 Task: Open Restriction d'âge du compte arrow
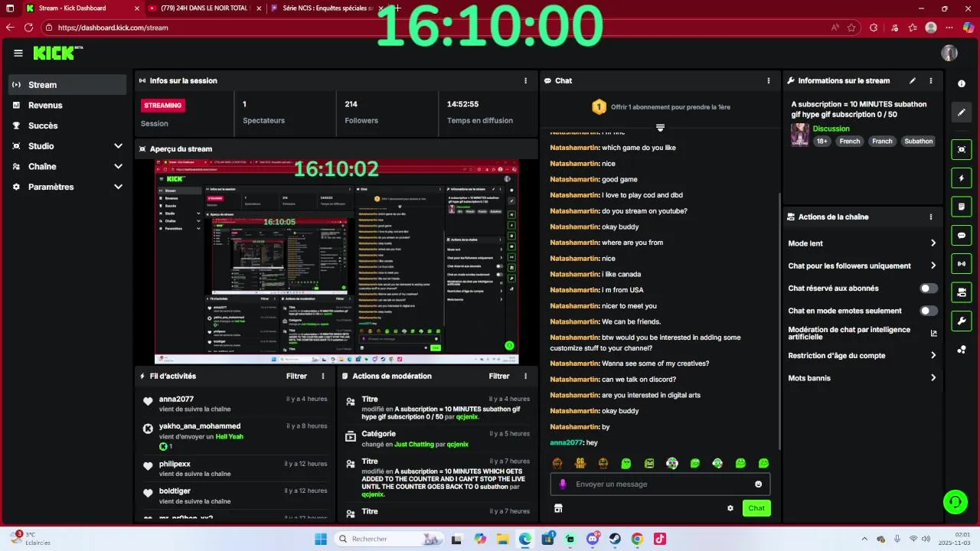coord(933,355)
